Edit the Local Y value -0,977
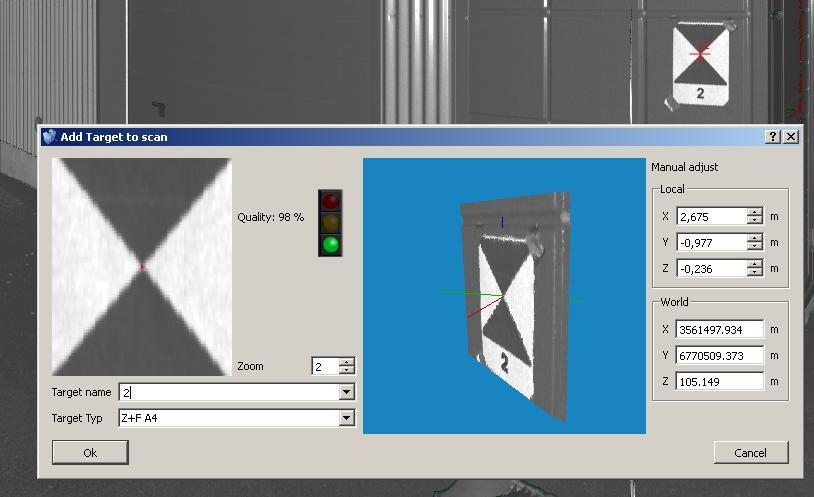 point(712,243)
